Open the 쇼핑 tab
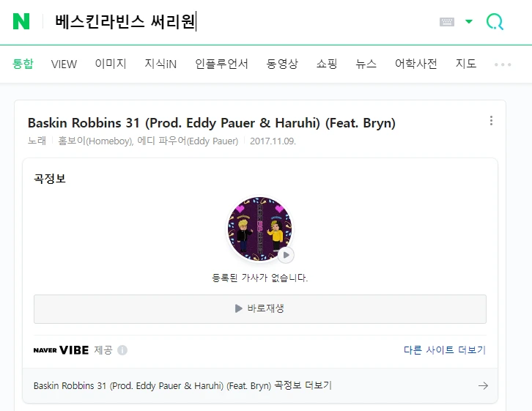Viewport: 532px width, 411px height. (x=327, y=64)
